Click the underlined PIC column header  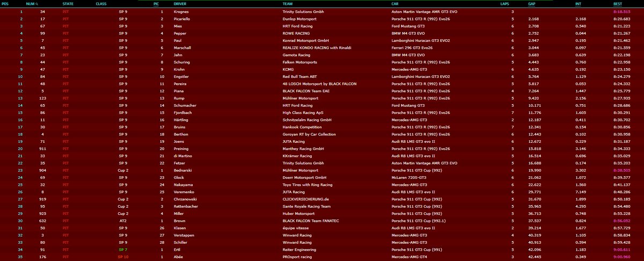[156, 3]
